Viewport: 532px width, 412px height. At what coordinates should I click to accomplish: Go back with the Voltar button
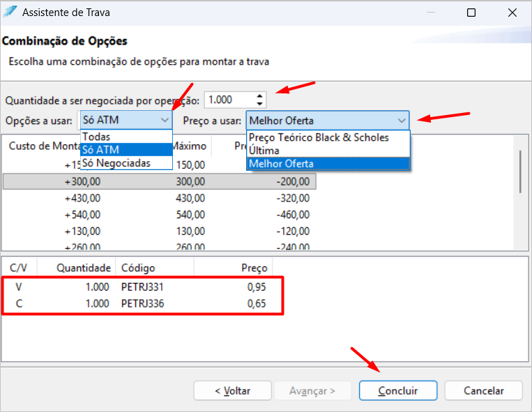click(233, 390)
